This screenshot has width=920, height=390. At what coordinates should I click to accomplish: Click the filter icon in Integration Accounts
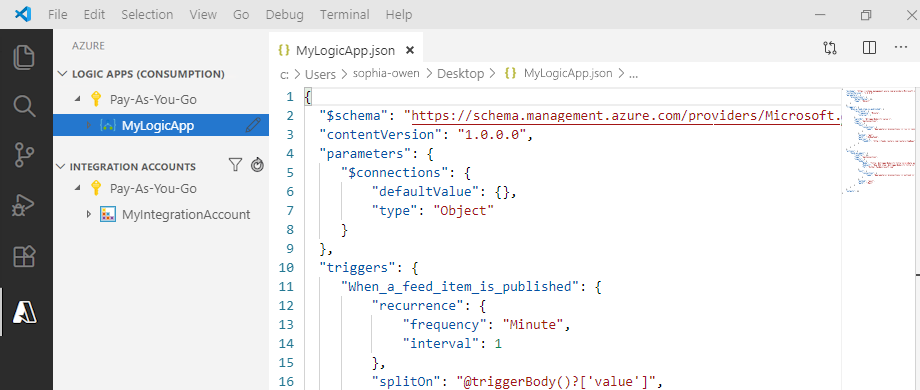coord(235,166)
